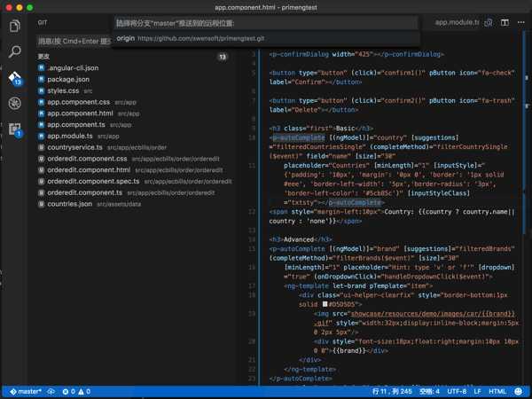Viewport: 532px width, 399px height.
Task: Click the #D5D5D5 color swatch in code
Action: point(325,304)
